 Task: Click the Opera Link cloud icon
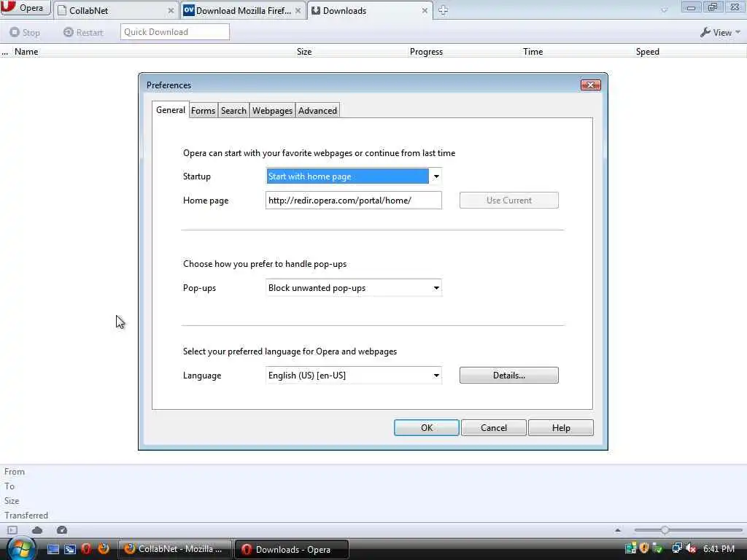(37, 530)
